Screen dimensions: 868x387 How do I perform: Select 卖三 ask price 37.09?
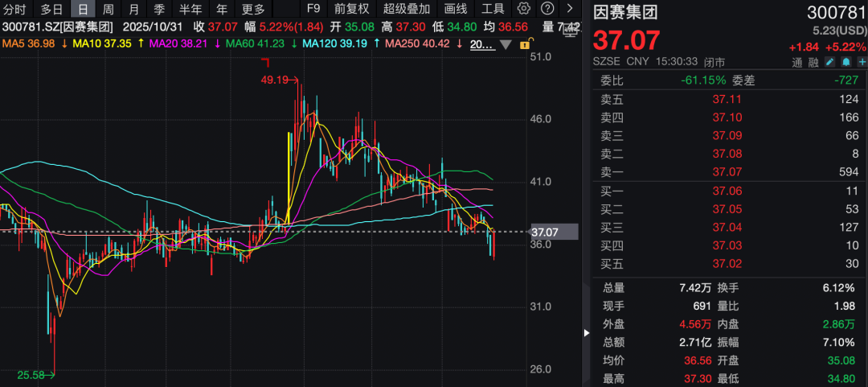727,135
